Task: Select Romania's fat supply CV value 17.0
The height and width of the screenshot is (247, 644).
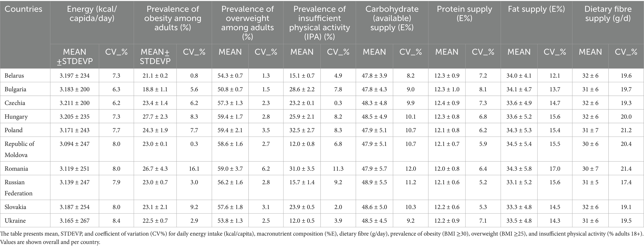Action: tap(555, 169)
